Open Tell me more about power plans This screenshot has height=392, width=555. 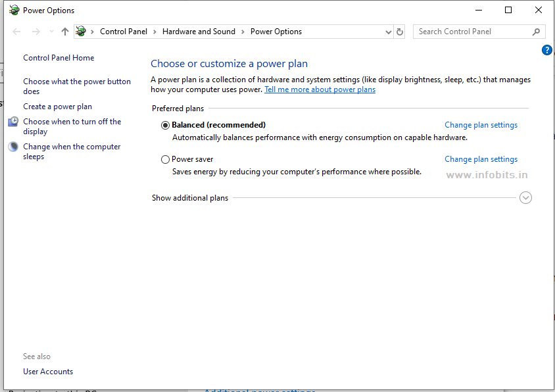pos(320,89)
